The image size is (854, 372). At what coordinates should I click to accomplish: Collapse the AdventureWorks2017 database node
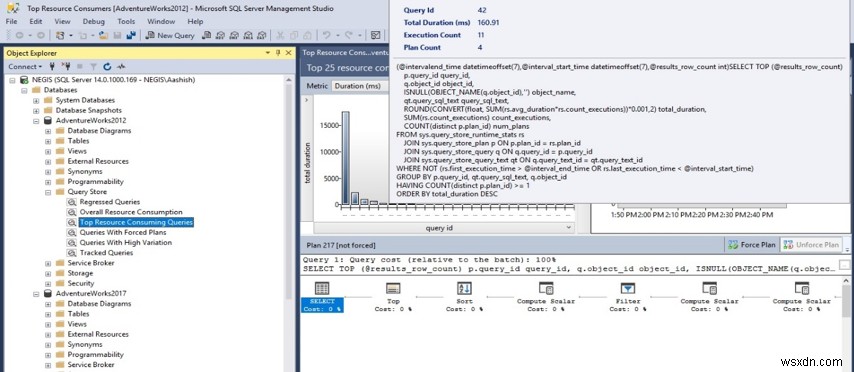tap(36, 294)
